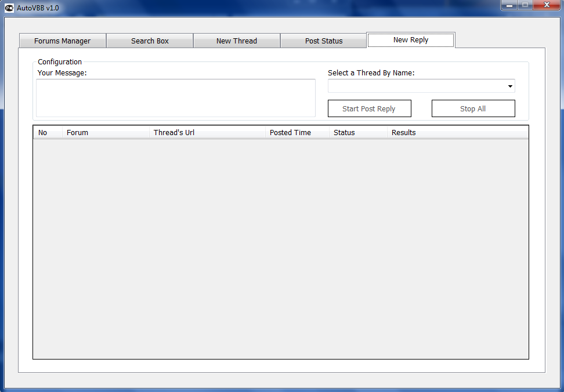Viewport: 564px width, 392px height.
Task: Focus the Your Message text box
Action: [x=176, y=98]
